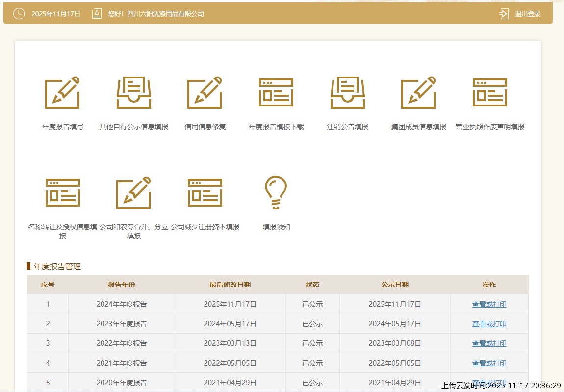Image resolution: width=564 pixels, height=392 pixels.
Task: Open the 注销公告填报 icon
Action: pyautogui.click(x=347, y=93)
